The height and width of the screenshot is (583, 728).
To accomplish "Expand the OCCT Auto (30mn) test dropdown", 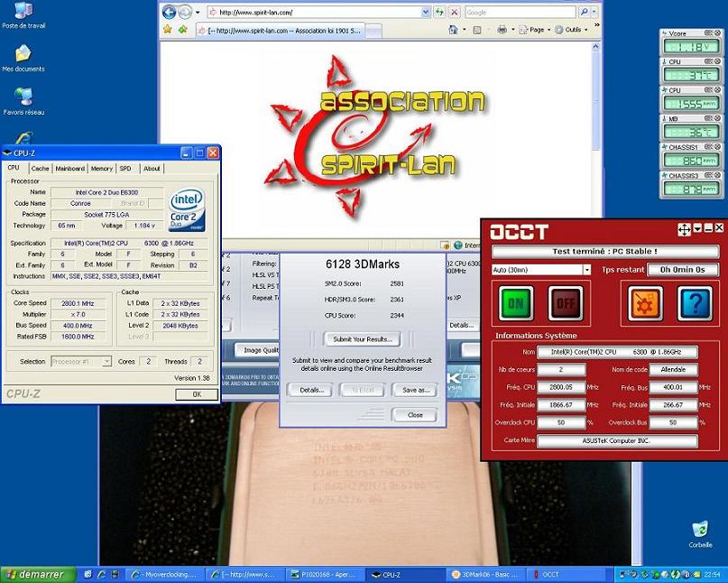I will [586, 270].
